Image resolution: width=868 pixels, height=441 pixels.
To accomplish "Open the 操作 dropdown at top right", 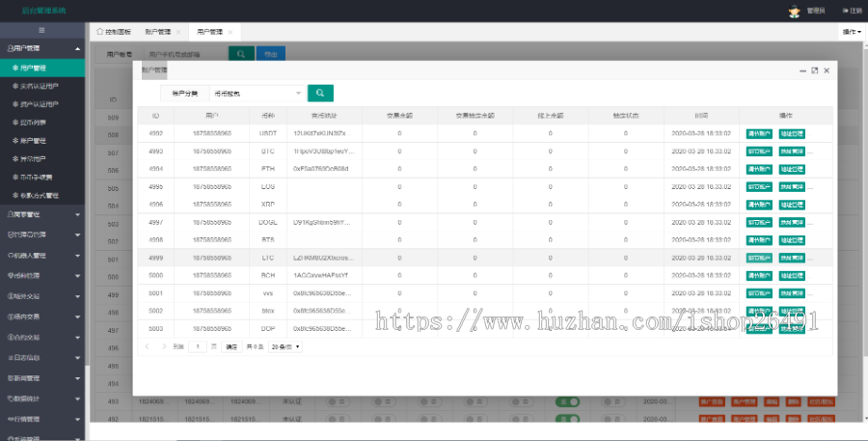I will (x=851, y=32).
